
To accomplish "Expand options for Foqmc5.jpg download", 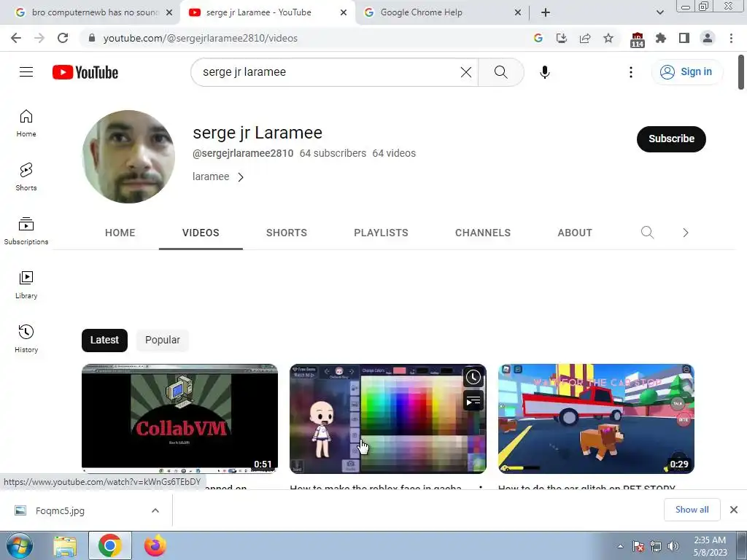I will tap(155, 510).
